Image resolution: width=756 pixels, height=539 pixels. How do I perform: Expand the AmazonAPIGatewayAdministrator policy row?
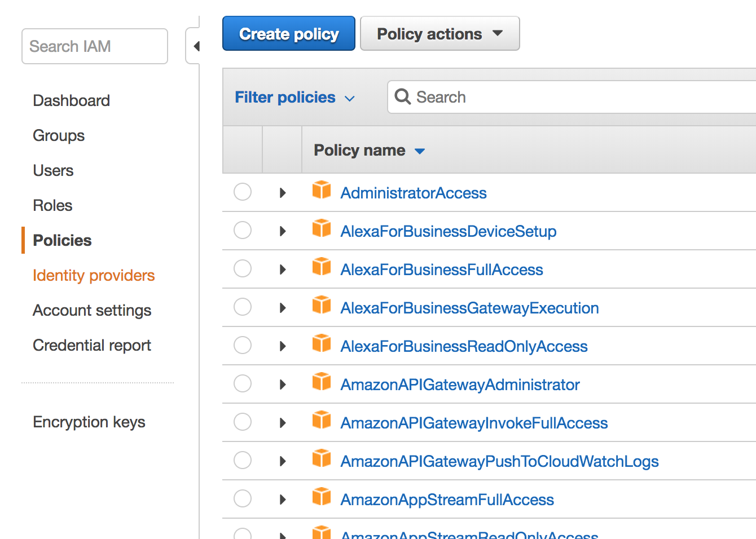283,385
